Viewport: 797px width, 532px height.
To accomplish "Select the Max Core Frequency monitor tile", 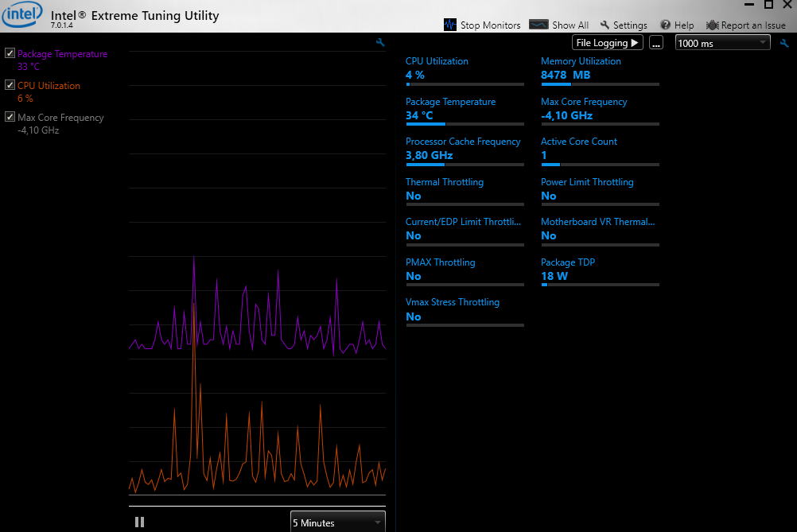I will click(600, 111).
